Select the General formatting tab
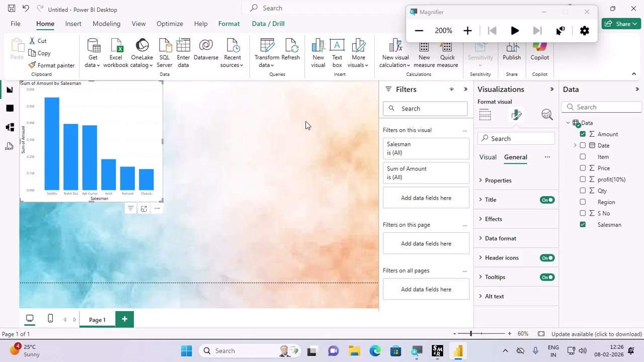The width and height of the screenshot is (644, 362). [x=516, y=157]
